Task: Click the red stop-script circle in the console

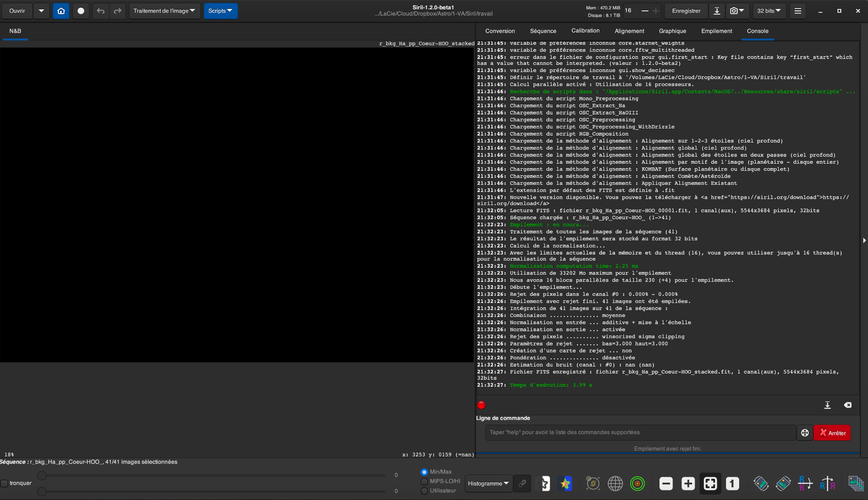Action: [x=481, y=405]
